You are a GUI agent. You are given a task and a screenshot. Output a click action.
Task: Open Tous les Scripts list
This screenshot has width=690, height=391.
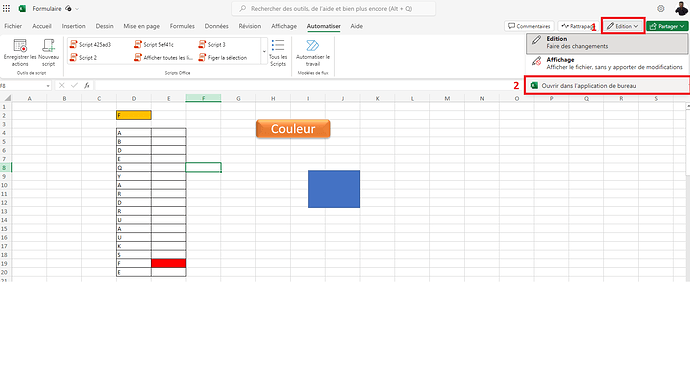coord(278,53)
